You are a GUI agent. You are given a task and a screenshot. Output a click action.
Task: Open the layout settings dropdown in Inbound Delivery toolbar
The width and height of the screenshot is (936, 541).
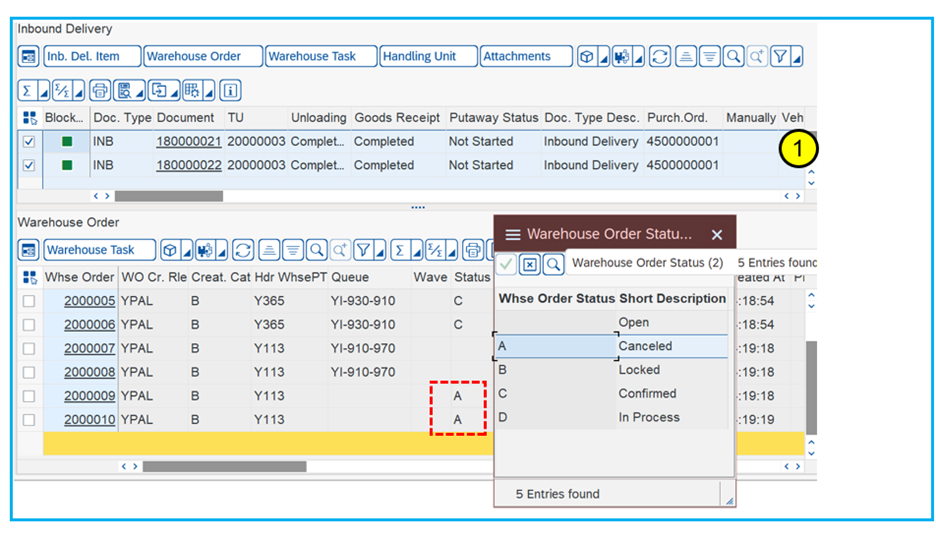point(210,93)
